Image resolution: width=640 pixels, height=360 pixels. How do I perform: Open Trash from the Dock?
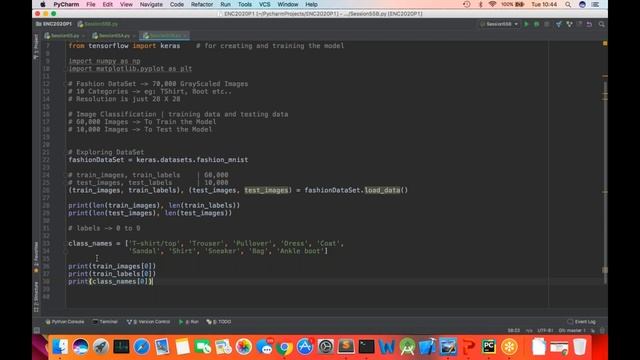580,347
